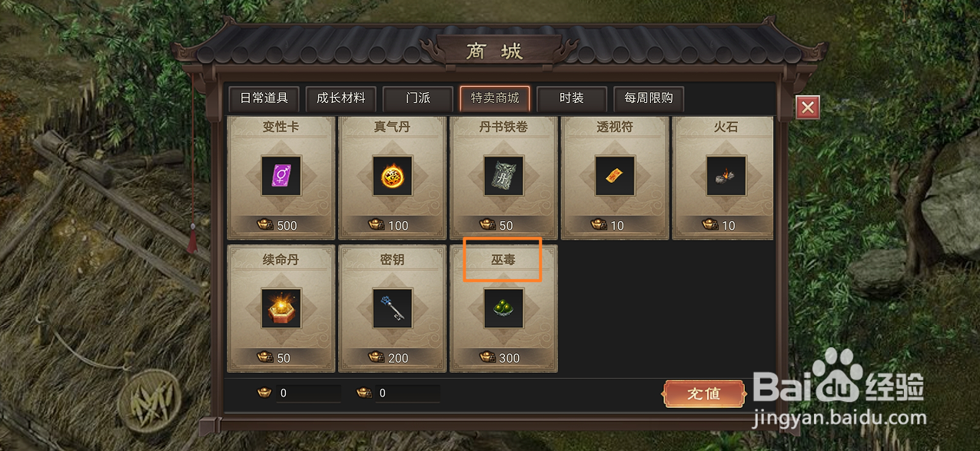The height and width of the screenshot is (451, 980).
Task: Open the 成长材料 tab
Action: 341,98
